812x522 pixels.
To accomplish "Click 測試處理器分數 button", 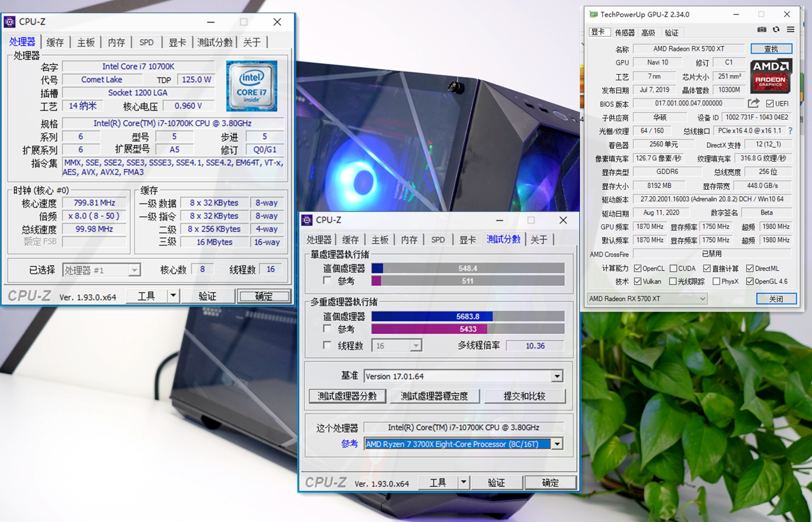I will click(x=347, y=396).
